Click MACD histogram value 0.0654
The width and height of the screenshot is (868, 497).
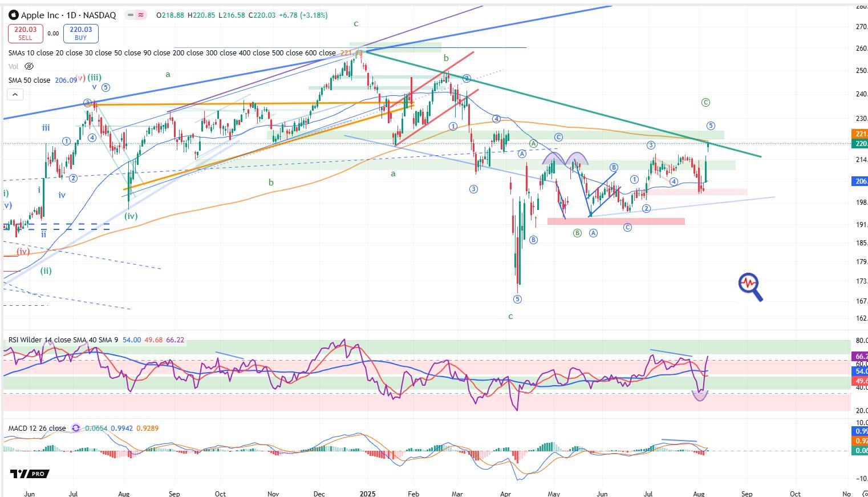(96, 428)
